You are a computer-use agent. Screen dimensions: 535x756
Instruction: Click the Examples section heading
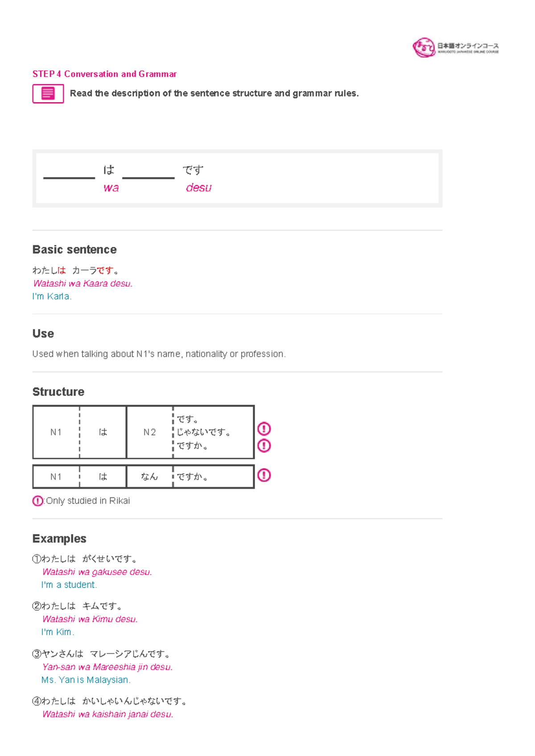click(x=59, y=539)
